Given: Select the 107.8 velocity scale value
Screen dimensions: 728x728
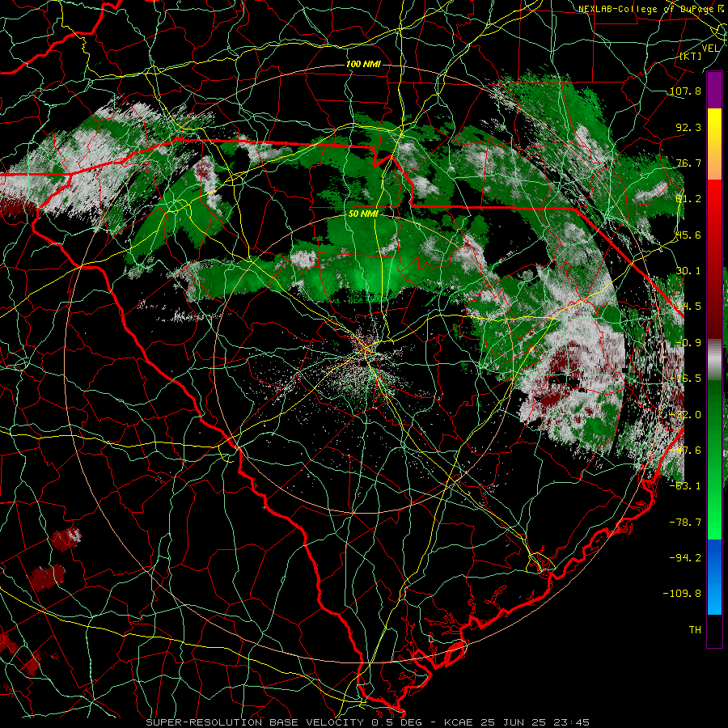Looking at the screenshot, I should click(685, 91).
